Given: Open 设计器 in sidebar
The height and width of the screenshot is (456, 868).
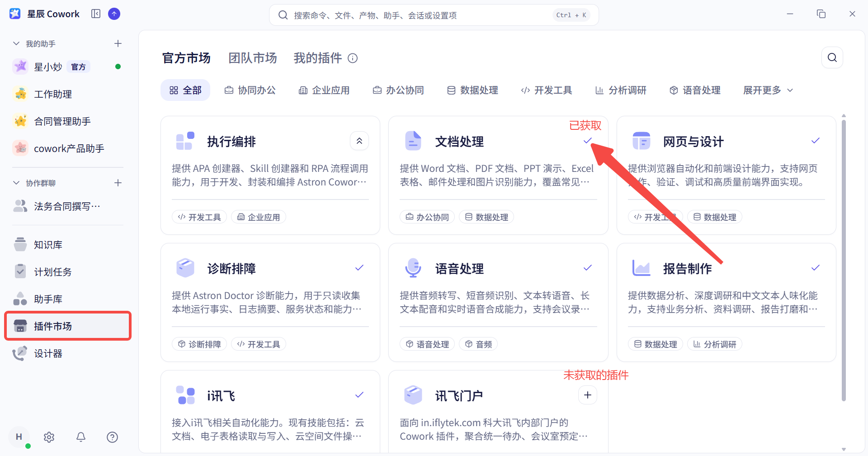Looking at the screenshot, I should point(68,353).
